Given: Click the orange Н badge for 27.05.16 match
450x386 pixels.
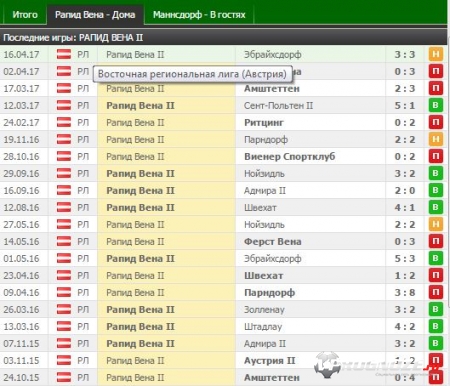Looking at the screenshot, I should [x=436, y=224].
